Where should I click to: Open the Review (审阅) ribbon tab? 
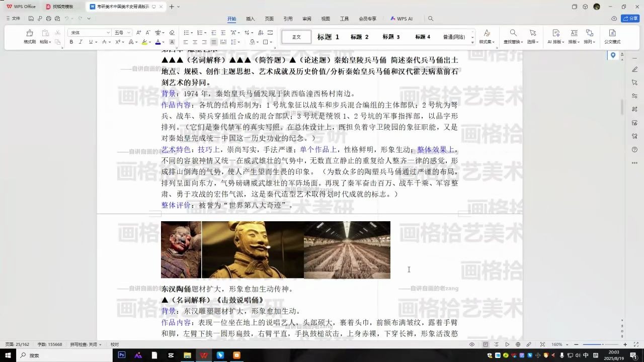coord(306,19)
